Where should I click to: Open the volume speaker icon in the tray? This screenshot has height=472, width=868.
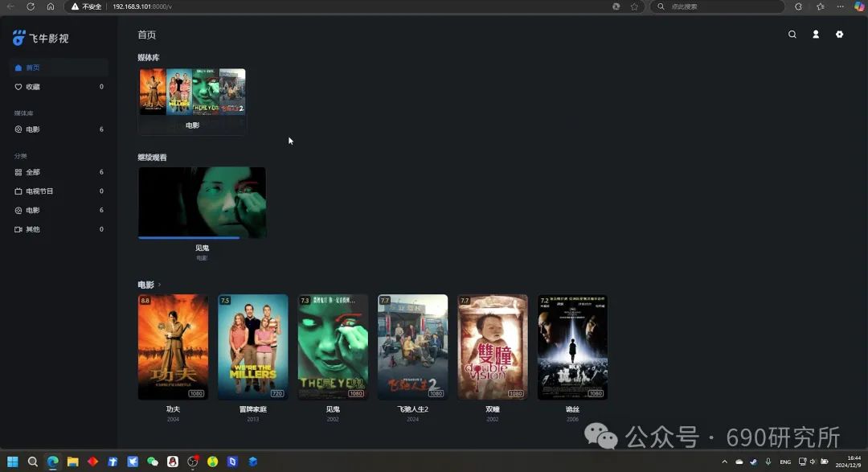813,462
